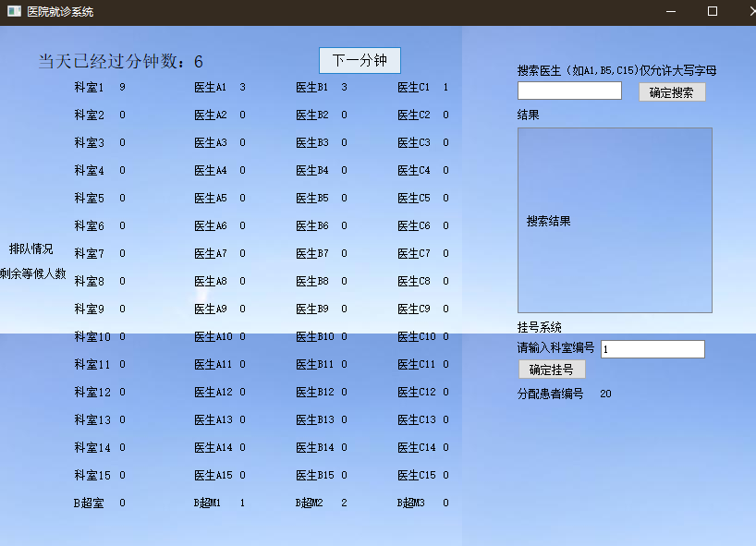Click the 当天已经过分钟数 text
Image resolution: width=756 pixels, height=546 pixels.
(x=113, y=61)
